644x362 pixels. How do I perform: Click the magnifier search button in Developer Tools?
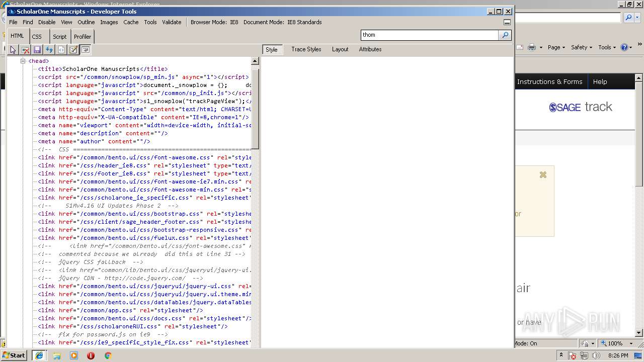coord(505,35)
